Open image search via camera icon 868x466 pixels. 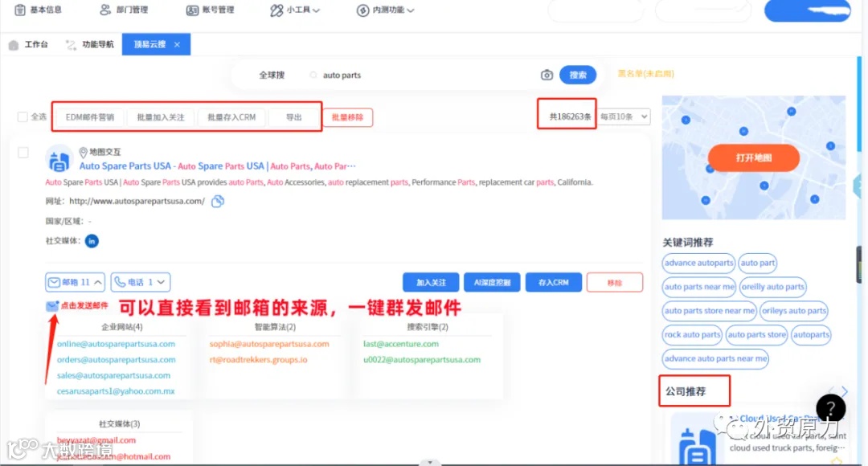click(x=547, y=75)
